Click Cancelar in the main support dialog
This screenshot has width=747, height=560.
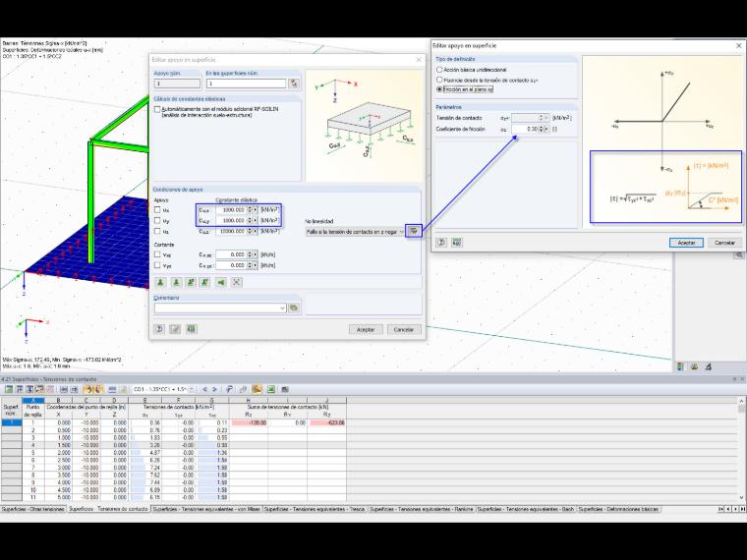click(x=404, y=329)
